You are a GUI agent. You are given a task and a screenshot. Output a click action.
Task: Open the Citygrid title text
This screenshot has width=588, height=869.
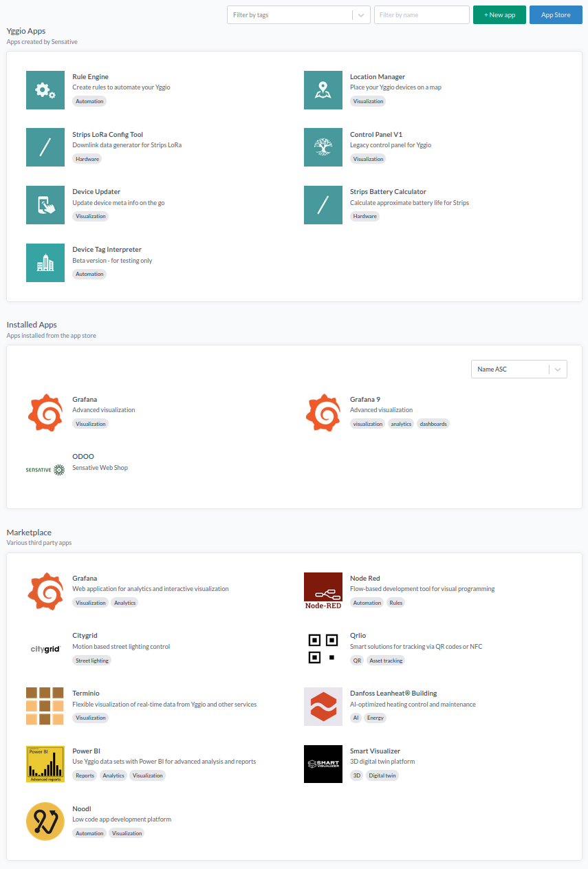click(85, 636)
